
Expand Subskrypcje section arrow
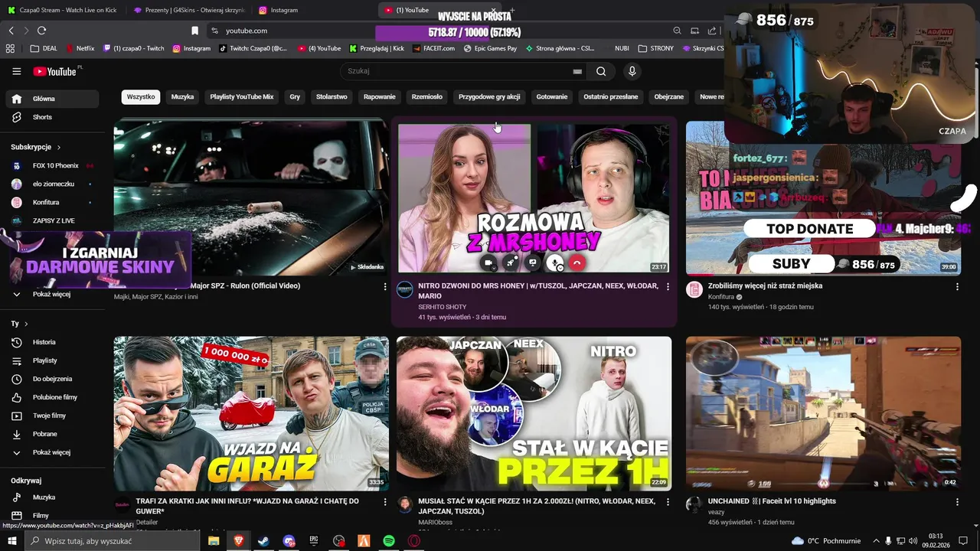(x=58, y=147)
